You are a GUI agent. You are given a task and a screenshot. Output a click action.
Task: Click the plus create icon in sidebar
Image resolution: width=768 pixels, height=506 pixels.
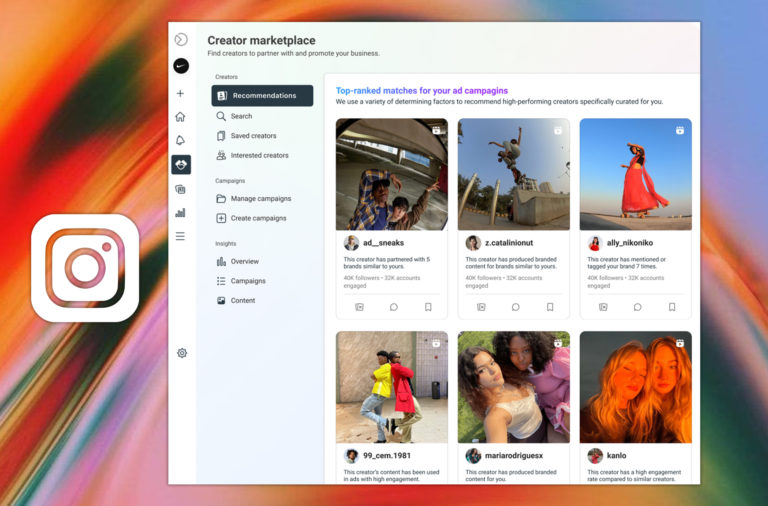tap(180, 93)
